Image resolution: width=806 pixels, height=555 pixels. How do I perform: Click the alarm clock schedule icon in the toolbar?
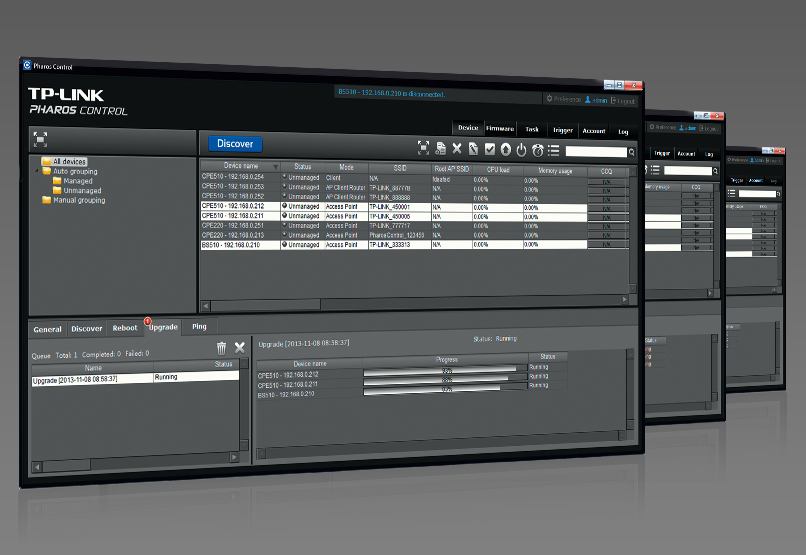click(x=538, y=150)
